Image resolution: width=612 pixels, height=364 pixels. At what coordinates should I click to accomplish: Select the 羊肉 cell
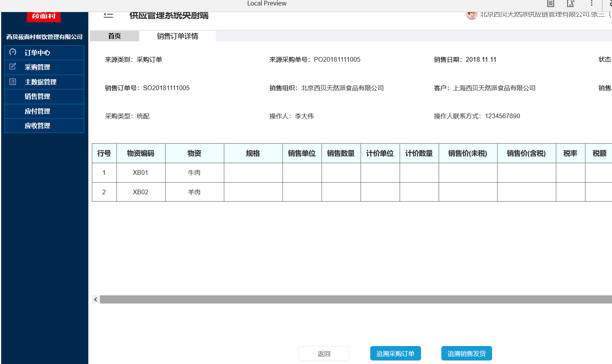click(x=194, y=192)
